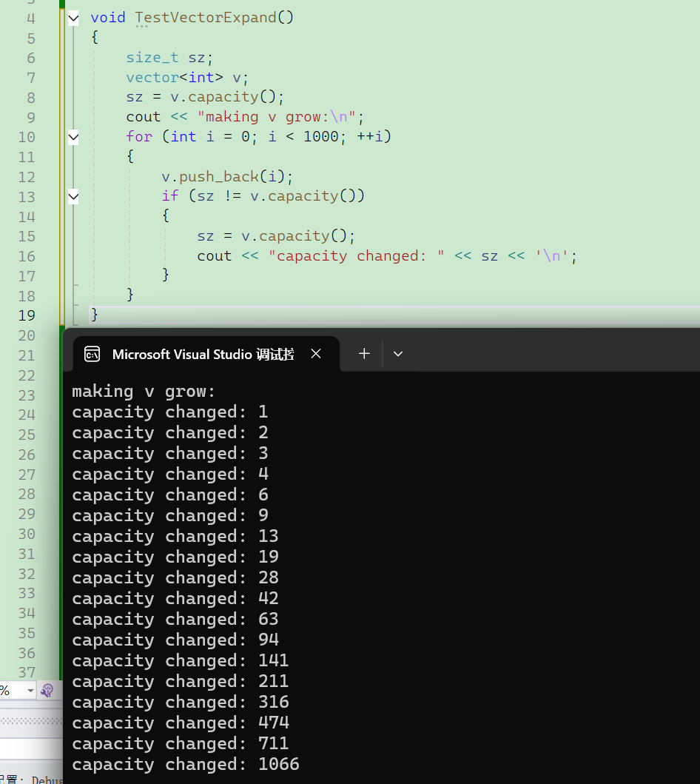Viewport: 700px width, 784px height.
Task: Add a new terminal tab with plus
Action: pos(364,354)
